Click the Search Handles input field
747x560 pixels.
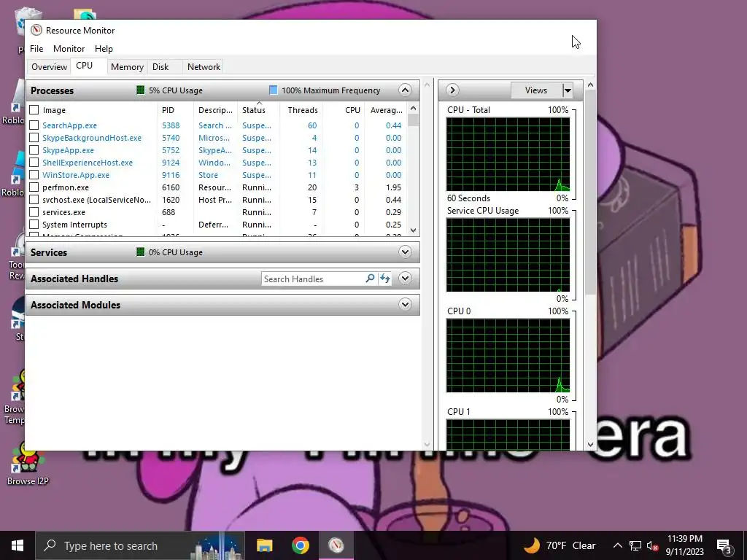(312, 279)
